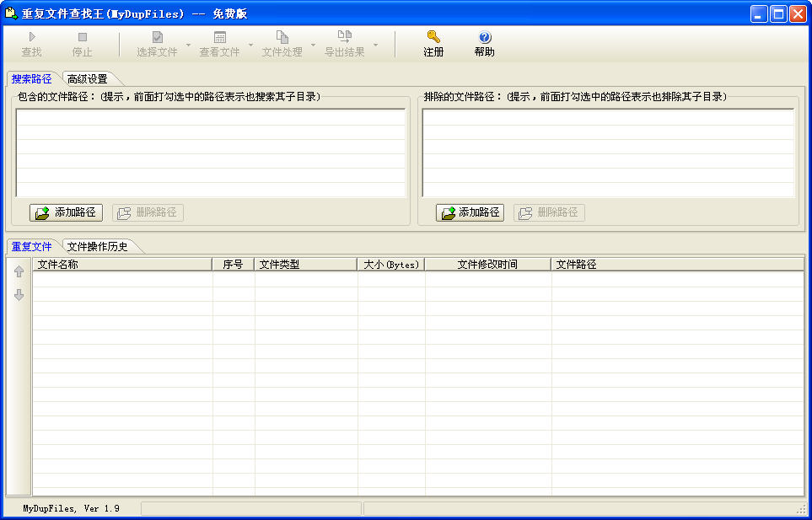Image resolution: width=812 pixels, height=520 pixels.
Task: Sort by the 大小(Bytes) column header
Action: coord(391,265)
